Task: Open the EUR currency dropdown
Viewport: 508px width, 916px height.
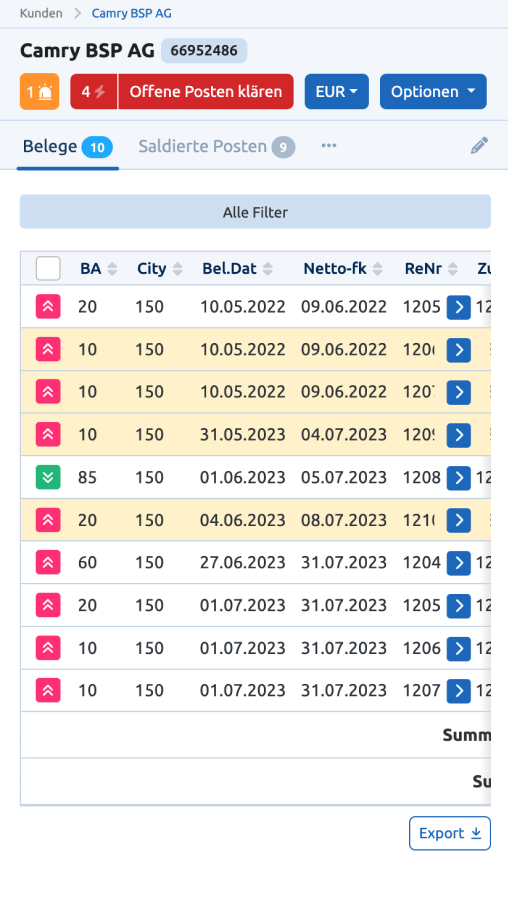Action: tap(337, 92)
